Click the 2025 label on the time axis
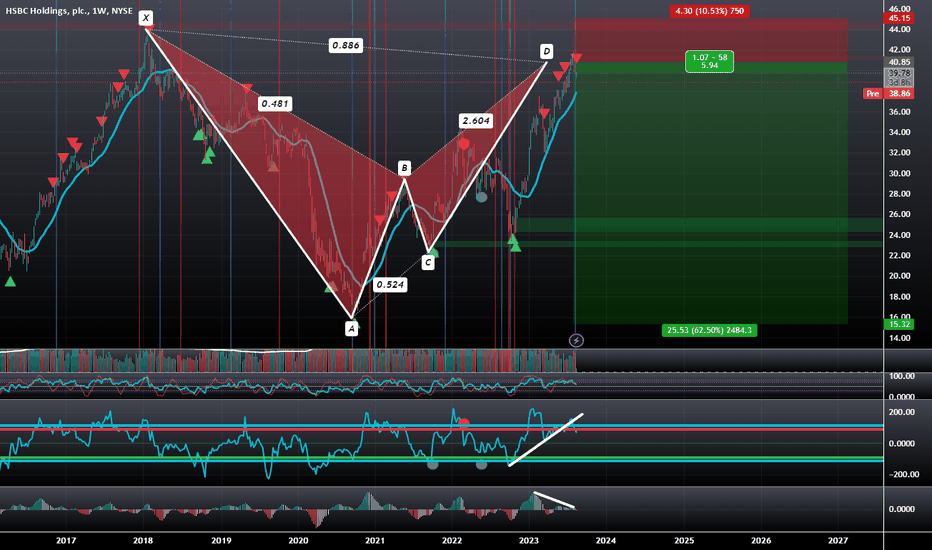 684,540
